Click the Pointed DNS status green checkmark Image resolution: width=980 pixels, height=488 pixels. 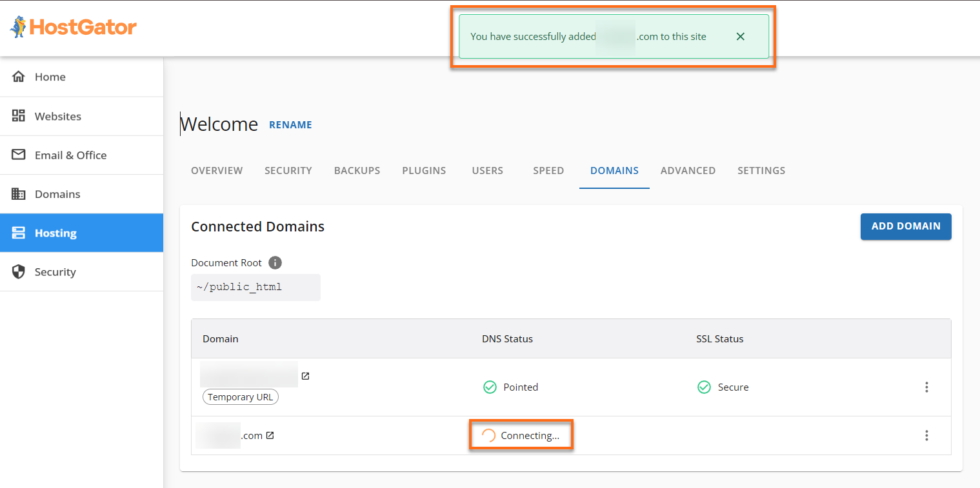(x=490, y=387)
